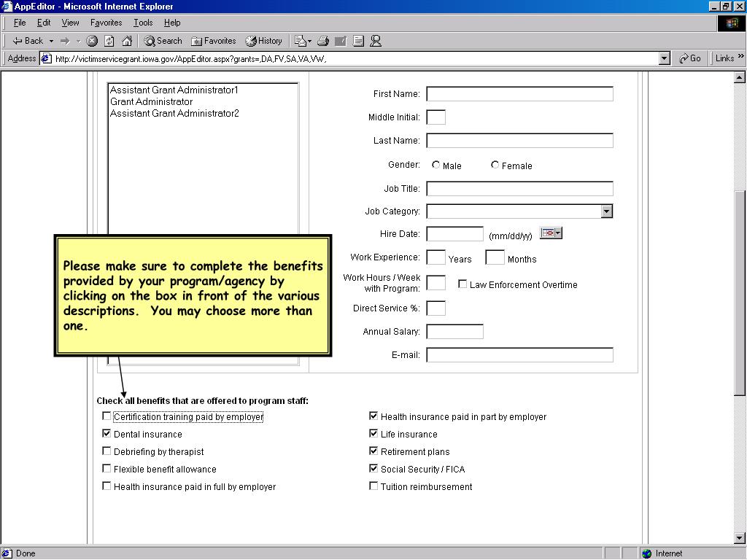Click the Last Name input field

click(x=519, y=141)
